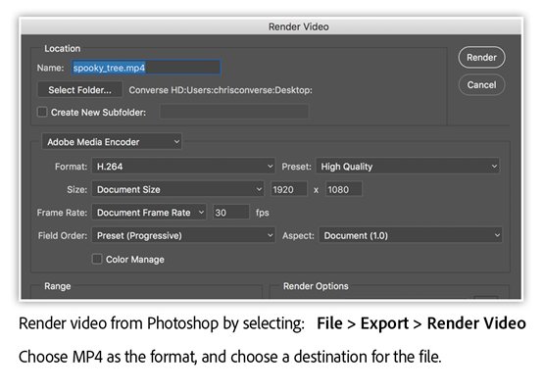This screenshot has height=392, width=543.
Task: Click the 1920 width field
Action: coord(289,189)
